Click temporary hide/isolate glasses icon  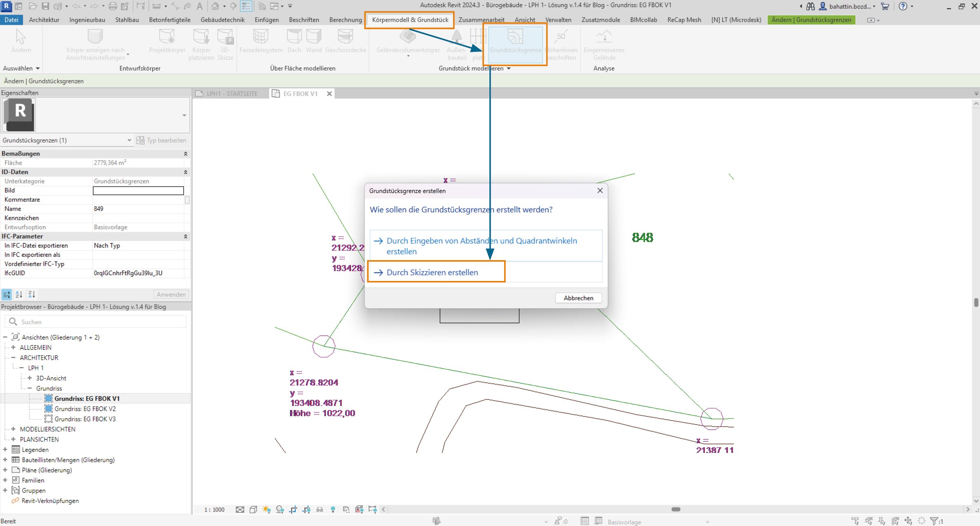click(x=319, y=509)
